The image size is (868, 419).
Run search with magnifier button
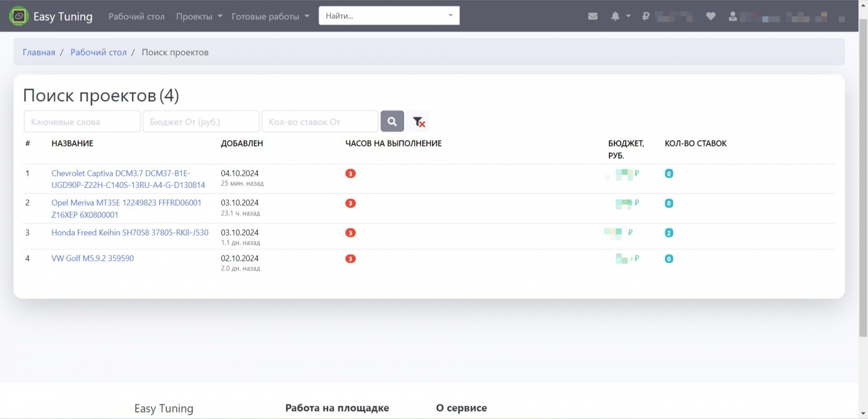392,122
